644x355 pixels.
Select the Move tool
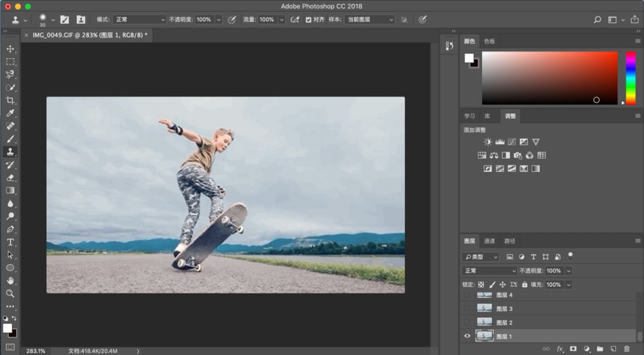10,49
